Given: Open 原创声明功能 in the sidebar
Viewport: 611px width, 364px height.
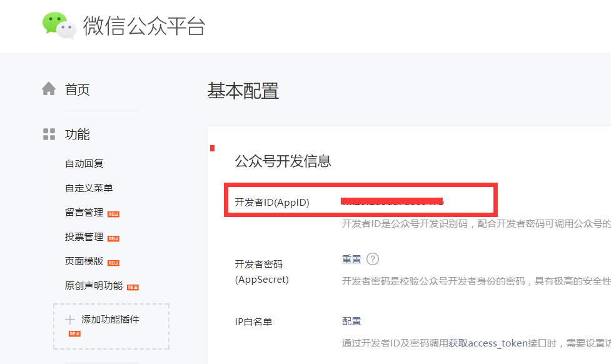Looking at the screenshot, I should (x=94, y=286).
